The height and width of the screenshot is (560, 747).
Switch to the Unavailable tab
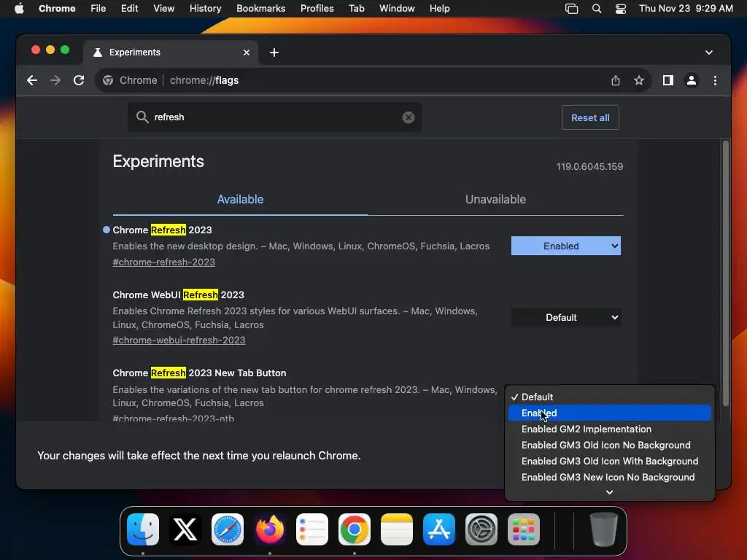(x=495, y=200)
